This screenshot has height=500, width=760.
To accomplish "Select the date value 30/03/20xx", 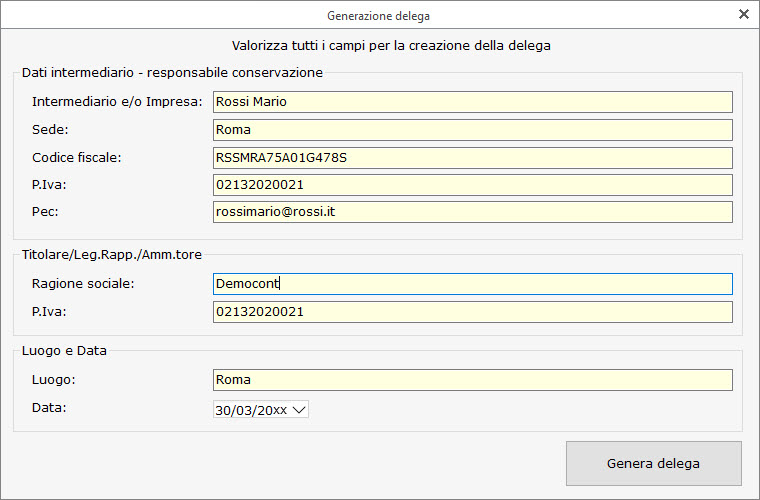I will pyautogui.click(x=251, y=410).
